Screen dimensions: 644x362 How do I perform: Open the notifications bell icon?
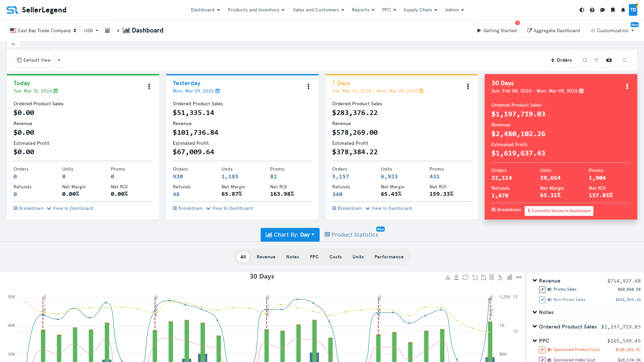point(623,10)
